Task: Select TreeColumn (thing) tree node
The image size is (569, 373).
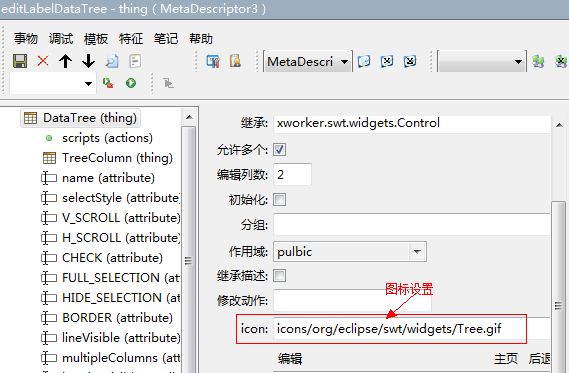Action: pyautogui.click(x=117, y=158)
